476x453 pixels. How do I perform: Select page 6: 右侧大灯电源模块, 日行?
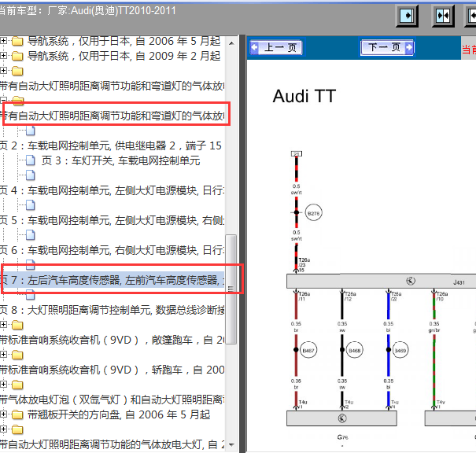[x=112, y=250]
